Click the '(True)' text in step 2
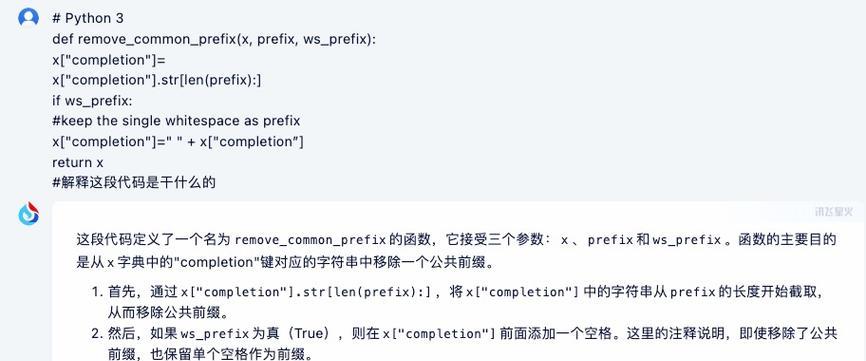The image size is (866, 361). click(x=313, y=333)
